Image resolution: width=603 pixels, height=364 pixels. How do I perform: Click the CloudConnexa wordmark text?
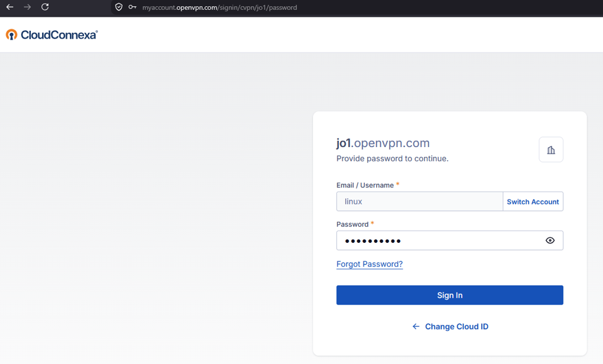[59, 35]
